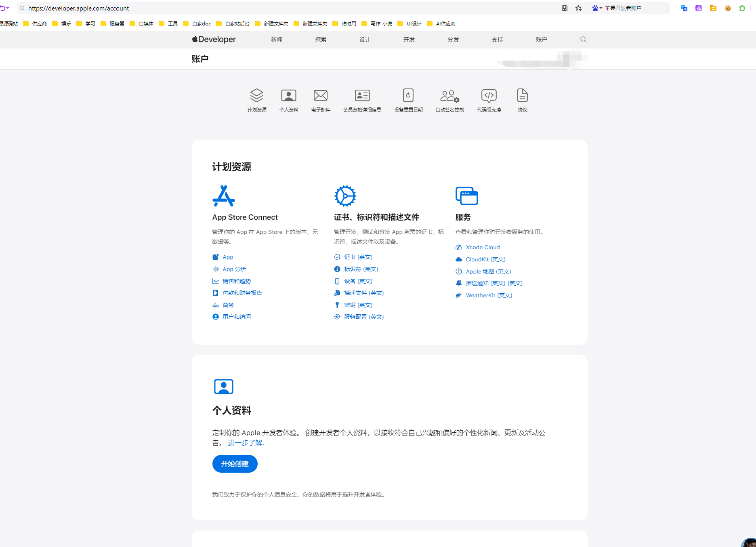Open the CloudKit (英文) link
This screenshot has width=756, height=547.
click(486, 259)
